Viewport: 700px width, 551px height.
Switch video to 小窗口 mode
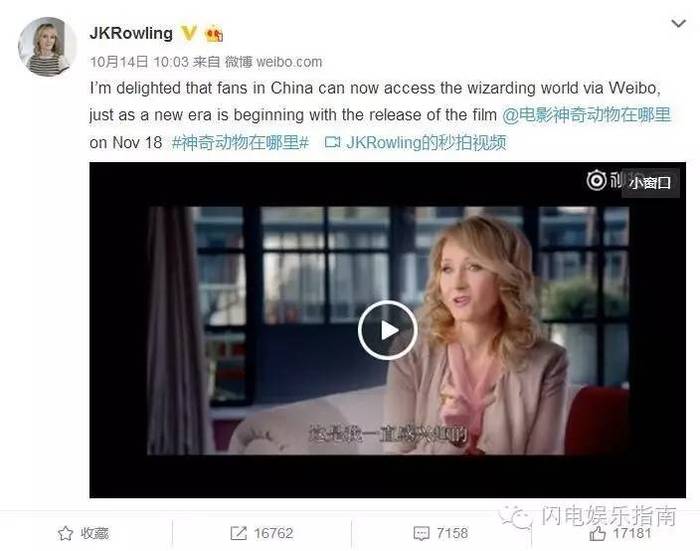[x=650, y=183]
